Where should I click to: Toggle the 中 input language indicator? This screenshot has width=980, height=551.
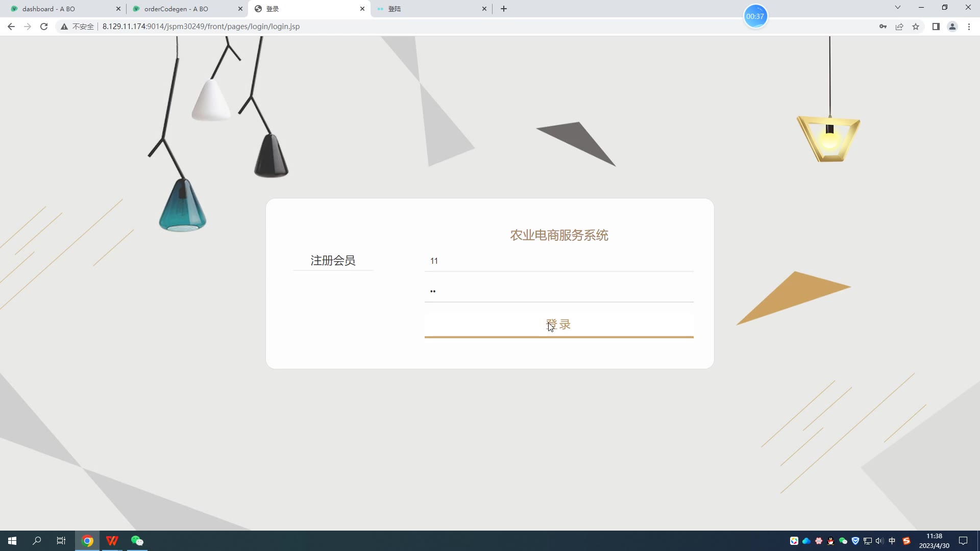tap(892, 541)
